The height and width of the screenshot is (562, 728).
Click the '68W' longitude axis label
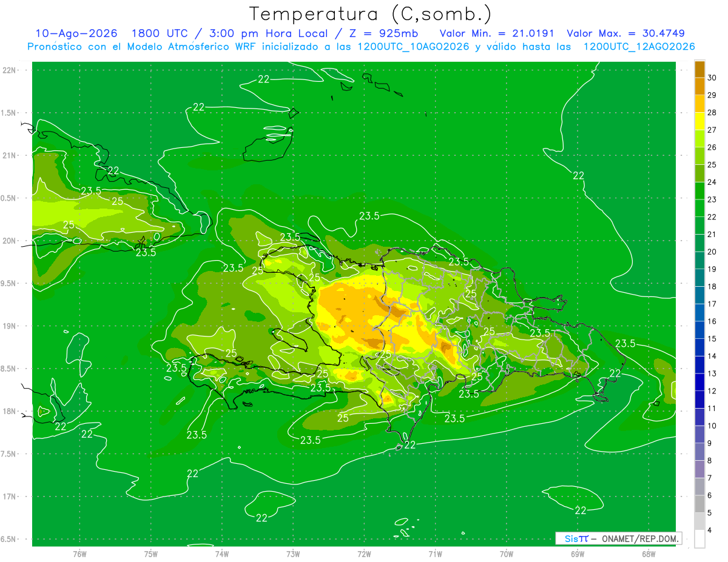click(x=648, y=554)
